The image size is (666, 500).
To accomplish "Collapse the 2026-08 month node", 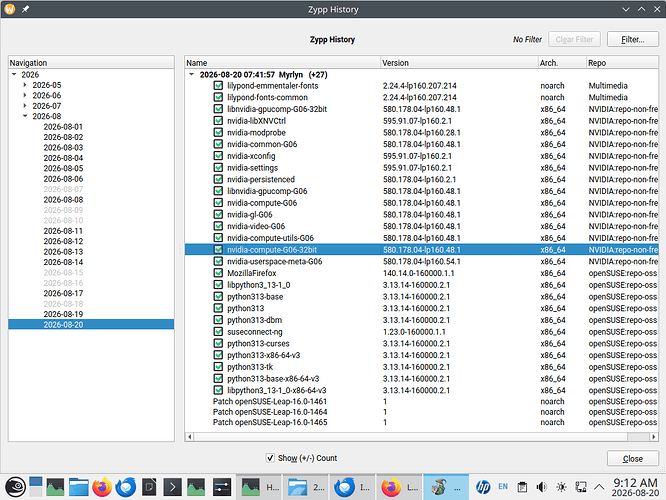I will (25, 116).
